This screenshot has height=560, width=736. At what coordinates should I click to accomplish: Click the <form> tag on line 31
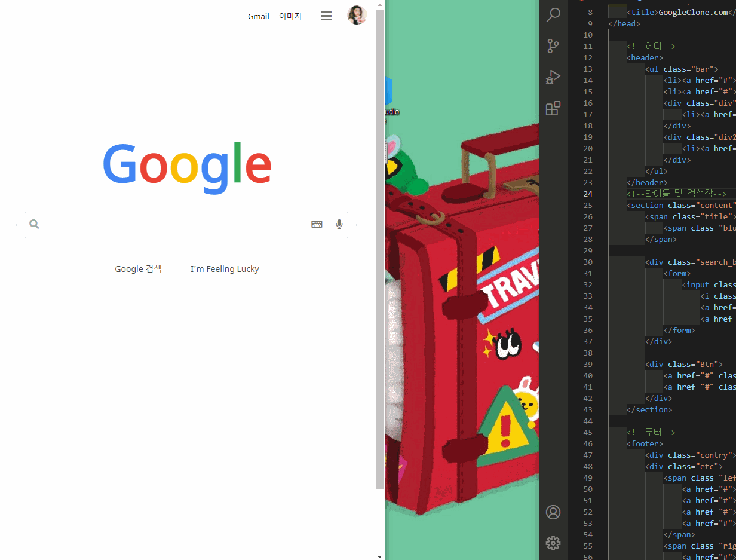click(x=677, y=273)
